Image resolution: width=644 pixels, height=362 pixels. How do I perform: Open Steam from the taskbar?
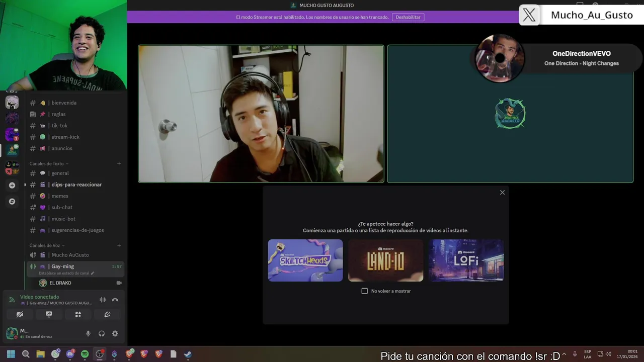(x=188, y=354)
